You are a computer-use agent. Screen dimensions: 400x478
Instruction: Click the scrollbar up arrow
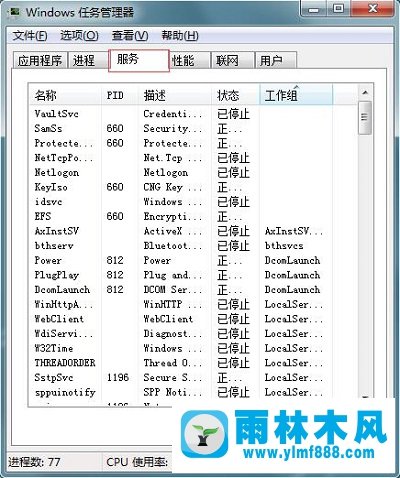pos(365,93)
